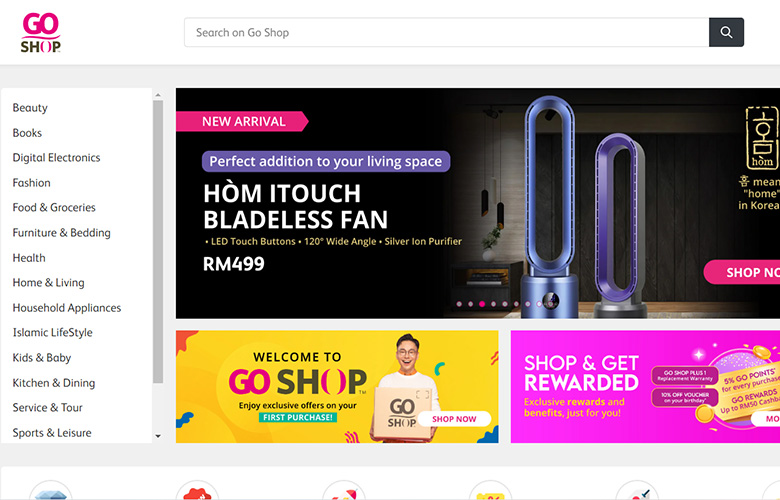Image resolution: width=780 pixels, height=500 pixels.
Task: Open the Islamic LifeStyle category
Action: (x=52, y=332)
